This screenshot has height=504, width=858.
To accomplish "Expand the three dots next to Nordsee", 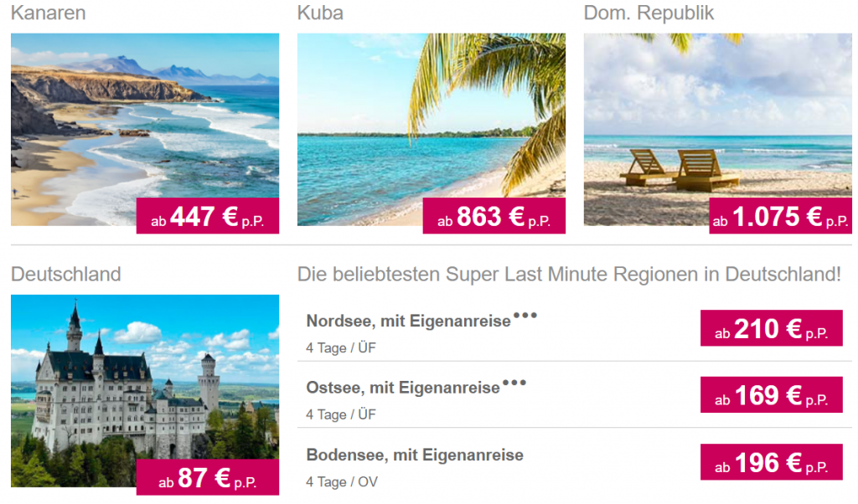I will tap(525, 316).
